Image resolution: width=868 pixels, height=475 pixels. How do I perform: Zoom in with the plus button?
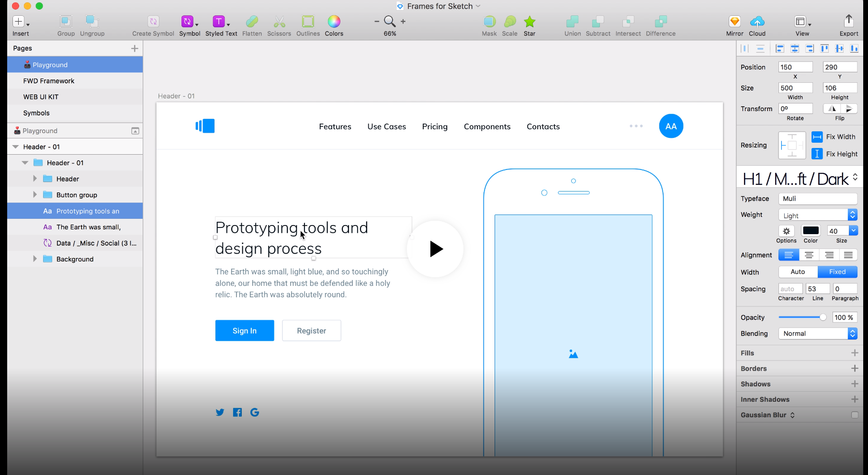pos(403,22)
